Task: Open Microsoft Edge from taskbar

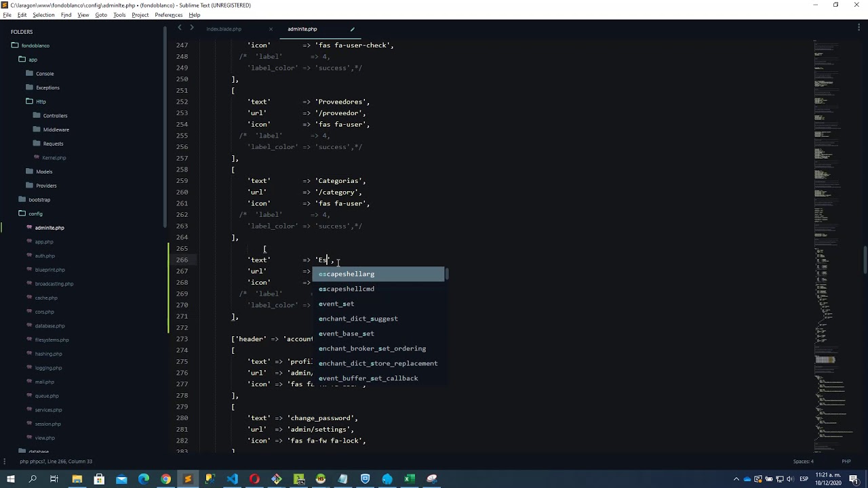Action: [x=144, y=479]
